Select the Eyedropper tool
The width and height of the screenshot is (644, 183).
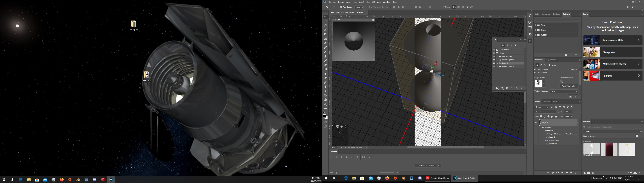tap(325, 43)
